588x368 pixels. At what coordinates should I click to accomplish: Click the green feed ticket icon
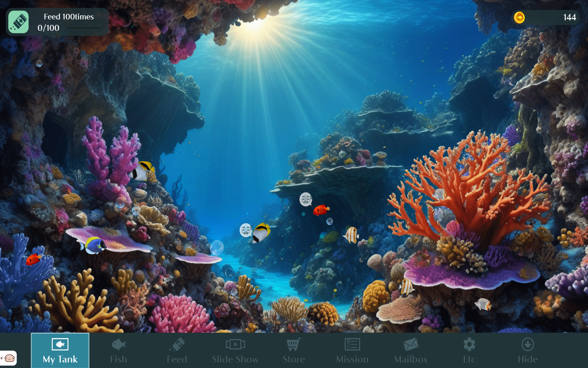(18, 22)
